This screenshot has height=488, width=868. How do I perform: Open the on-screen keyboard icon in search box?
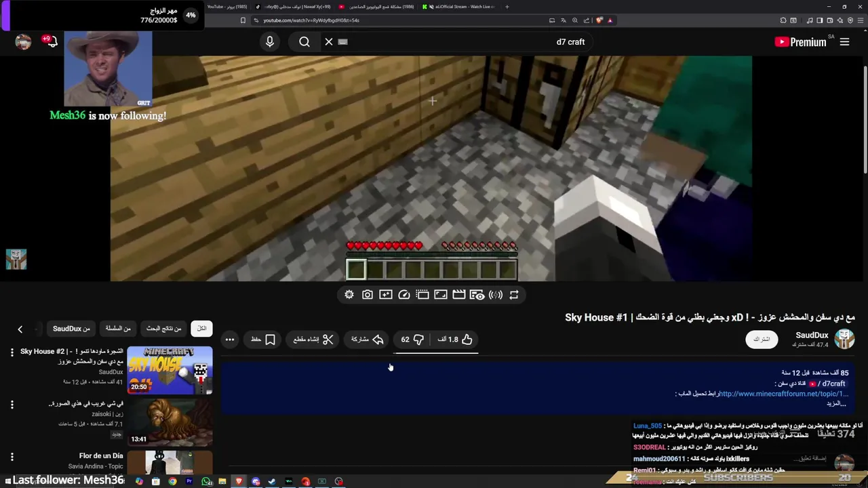[343, 42]
